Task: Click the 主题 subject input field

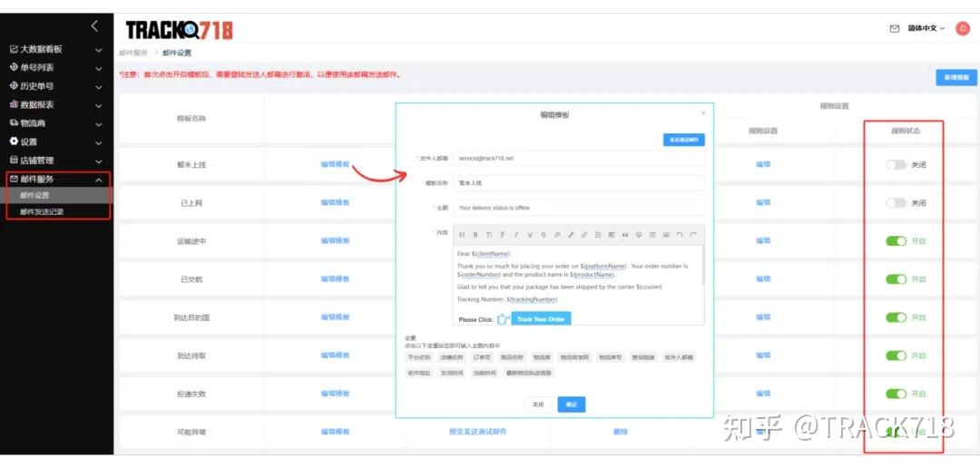Action: [579, 208]
